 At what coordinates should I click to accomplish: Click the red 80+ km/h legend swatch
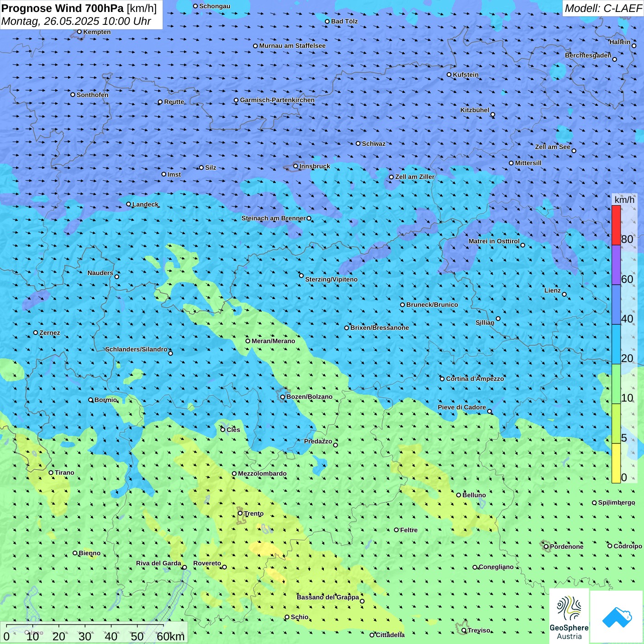616,225
